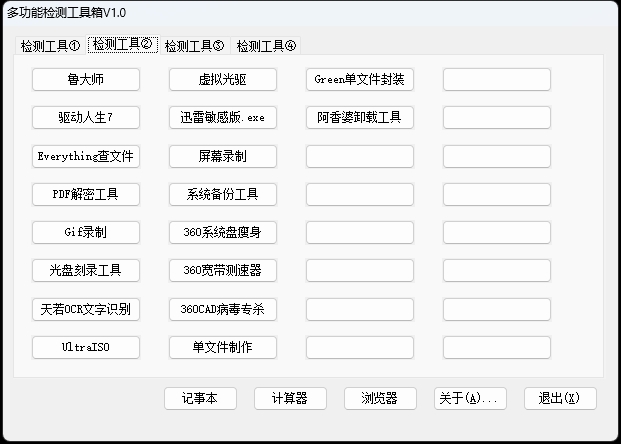Select the 检测工具② tab
Screen dimensions: 621x444
coord(122,44)
